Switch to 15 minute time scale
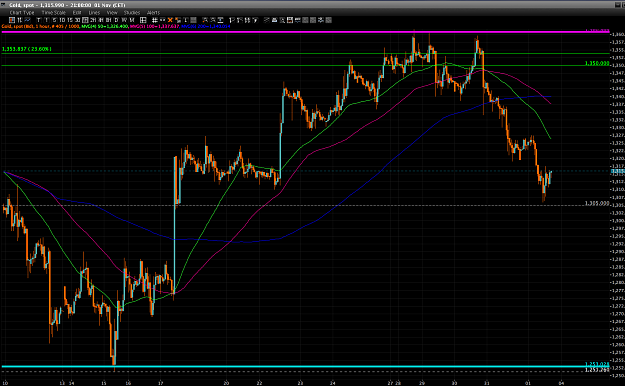The image size is (625, 386). tap(70, 20)
